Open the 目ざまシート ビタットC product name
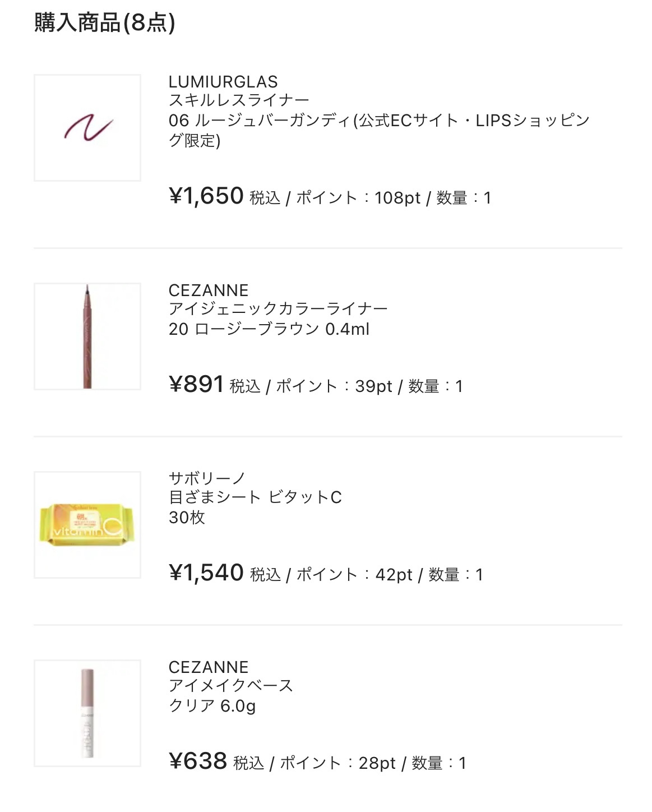This screenshot has height=812, width=652. coord(255,497)
